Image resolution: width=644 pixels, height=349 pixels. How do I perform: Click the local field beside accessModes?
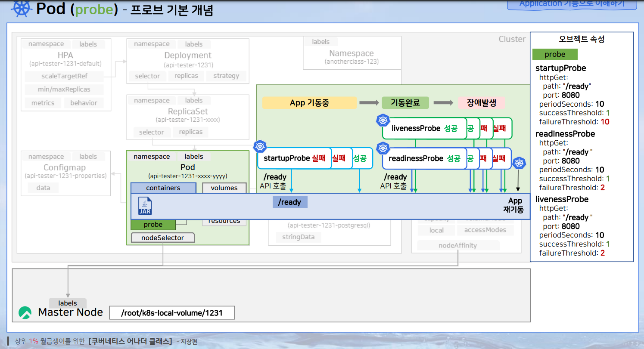(x=436, y=230)
